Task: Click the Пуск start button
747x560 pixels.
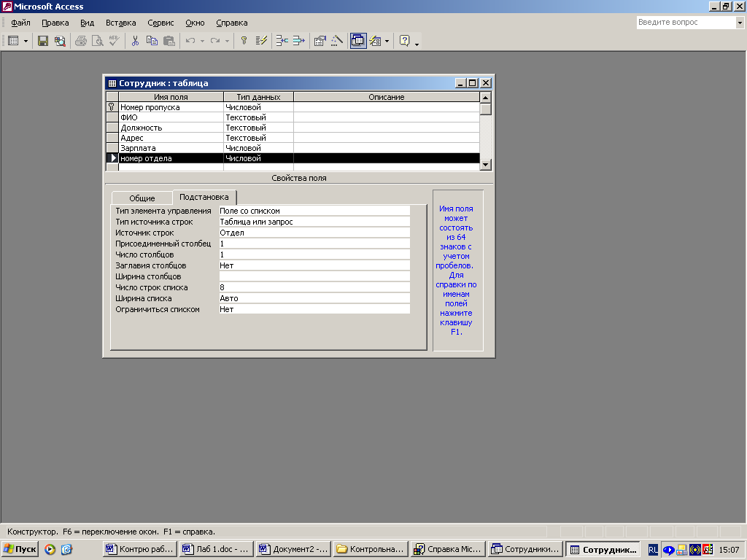Action: point(20,550)
